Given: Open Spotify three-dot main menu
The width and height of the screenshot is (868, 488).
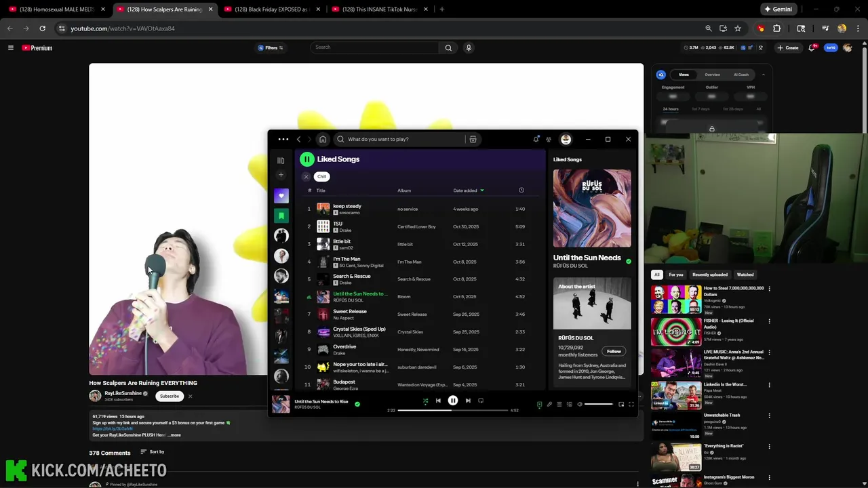Looking at the screenshot, I should click(x=283, y=139).
